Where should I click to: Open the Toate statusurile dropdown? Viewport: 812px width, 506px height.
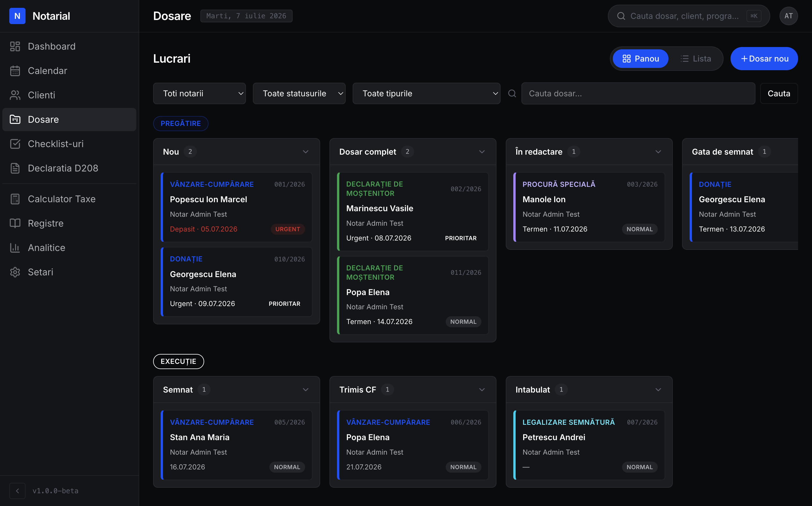[x=299, y=93]
